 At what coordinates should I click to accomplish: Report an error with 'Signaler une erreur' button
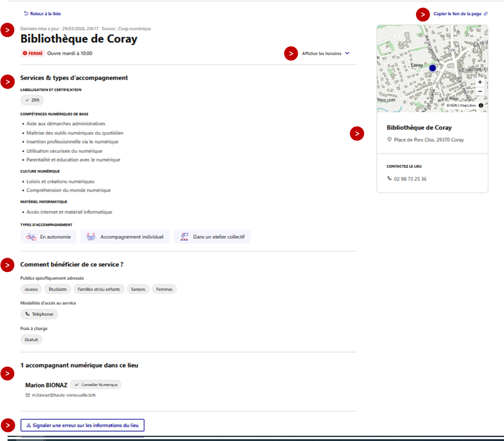[82, 425]
